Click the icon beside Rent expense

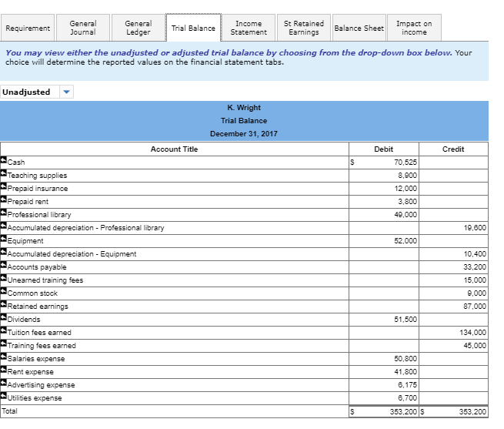[x=3, y=370]
